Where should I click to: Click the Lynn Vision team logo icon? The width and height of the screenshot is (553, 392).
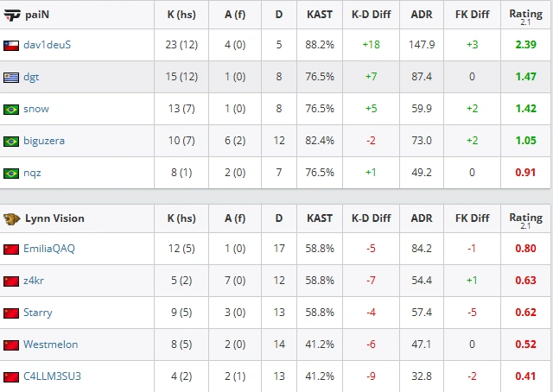coord(11,219)
